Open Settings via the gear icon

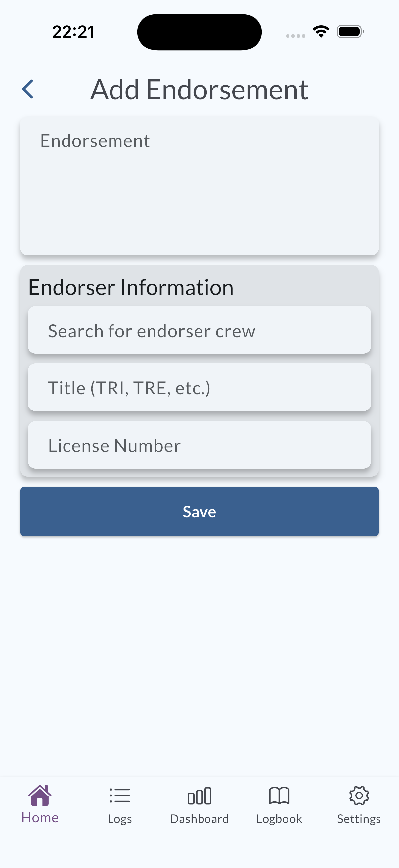(x=359, y=796)
